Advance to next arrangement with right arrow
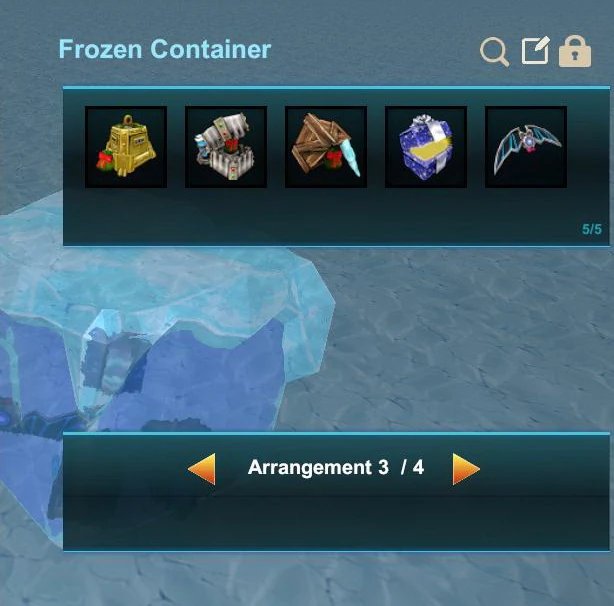Image resolution: width=614 pixels, height=606 pixels. (466, 469)
